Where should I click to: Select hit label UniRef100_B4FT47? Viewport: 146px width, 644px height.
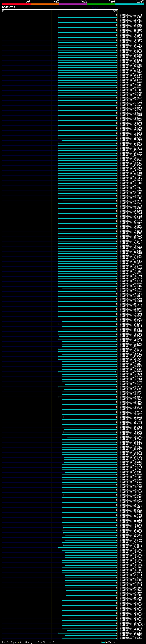point(131,180)
